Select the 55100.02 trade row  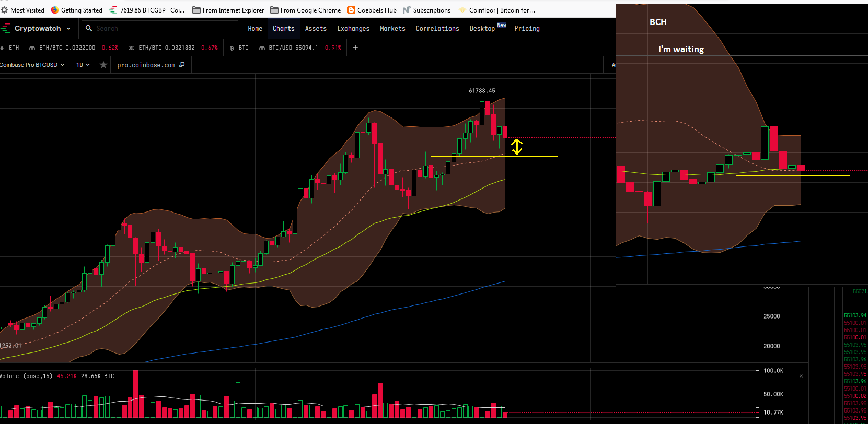855,396
